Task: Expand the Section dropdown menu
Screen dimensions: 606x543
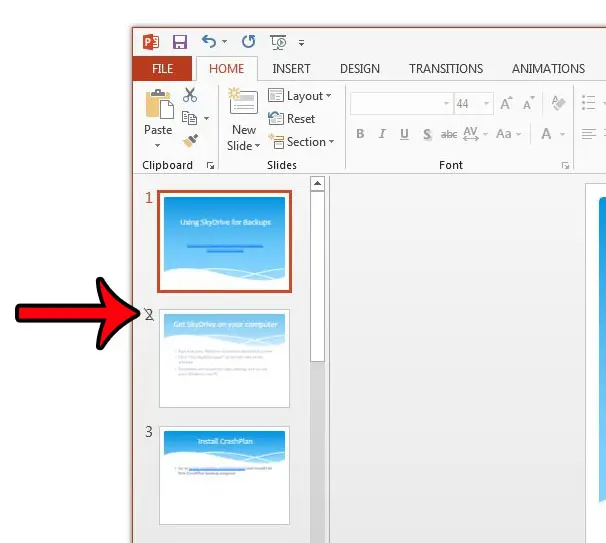Action: pos(304,142)
